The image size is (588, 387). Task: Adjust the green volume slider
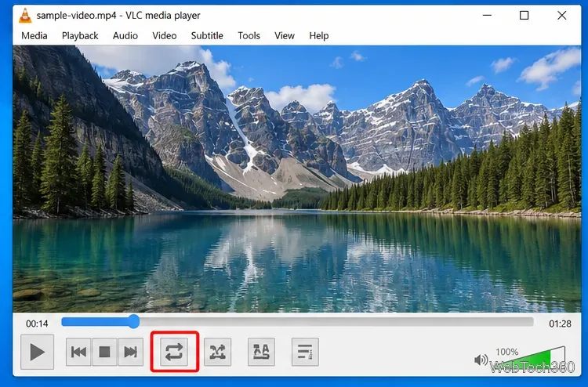[531, 359]
